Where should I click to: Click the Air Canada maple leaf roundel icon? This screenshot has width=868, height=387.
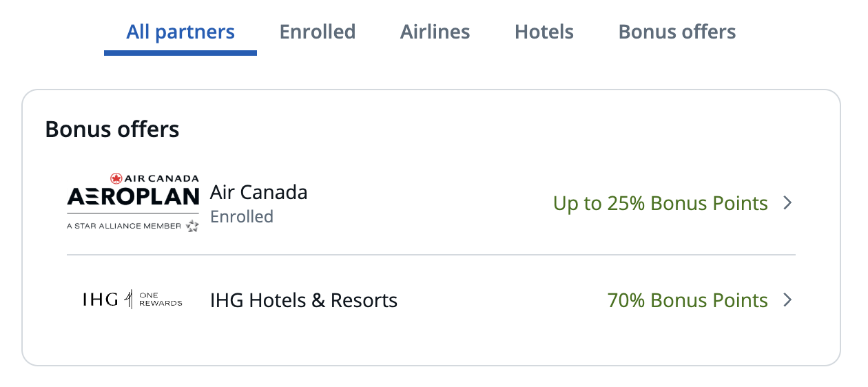pyautogui.click(x=116, y=179)
